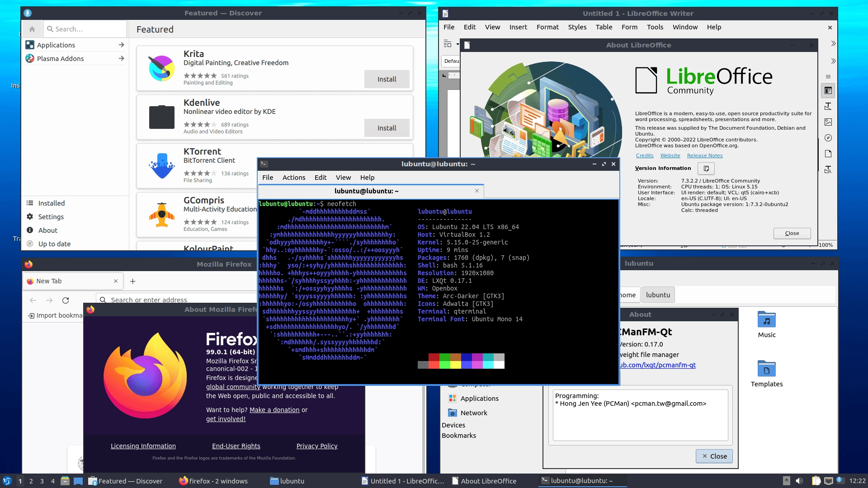868x488 pixels.
Task: Open terminal Actions menu
Action: (294, 178)
